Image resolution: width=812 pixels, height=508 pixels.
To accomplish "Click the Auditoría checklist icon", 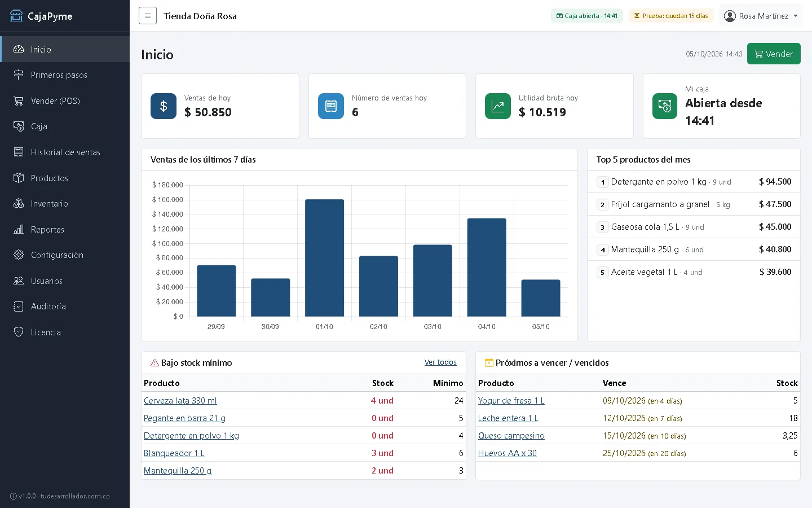I will pyautogui.click(x=19, y=306).
